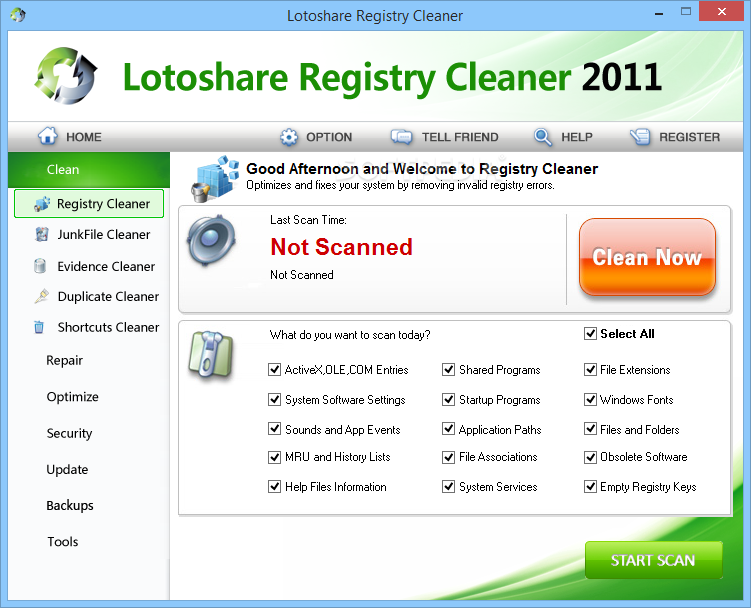Click the Shortcuts Cleaner trash icon
Image resolution: width=751 pixels, height=608 pixels.
tap(39, 327)
